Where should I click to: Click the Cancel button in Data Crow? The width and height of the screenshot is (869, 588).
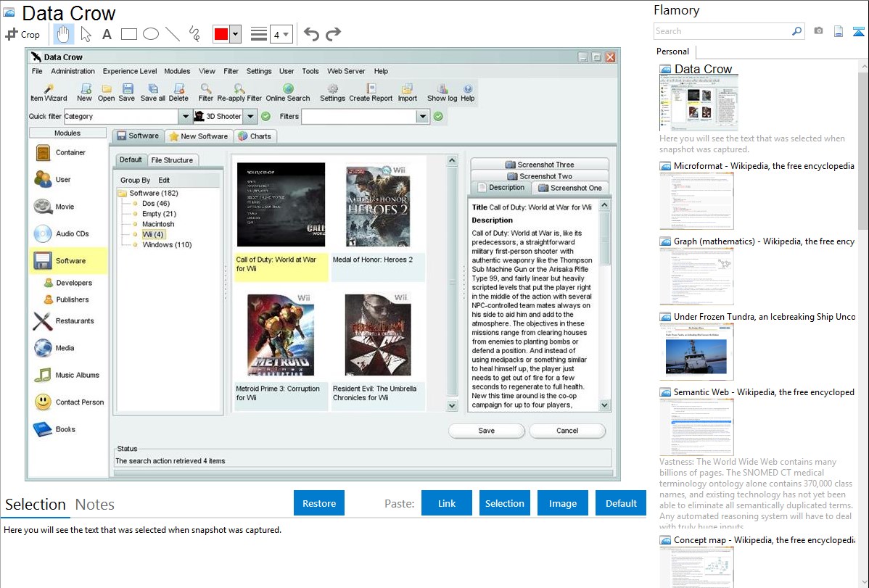567,431
